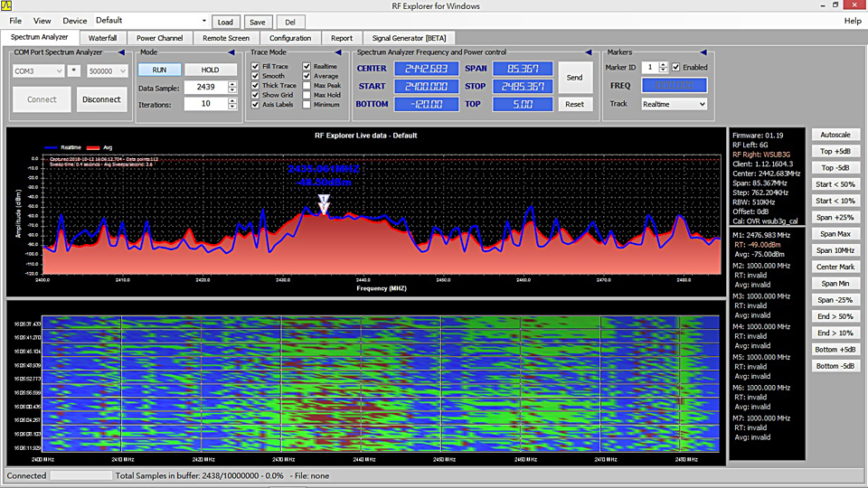Toggle the Fill Trace checkbox
The image size is (868, 488).
255,66
